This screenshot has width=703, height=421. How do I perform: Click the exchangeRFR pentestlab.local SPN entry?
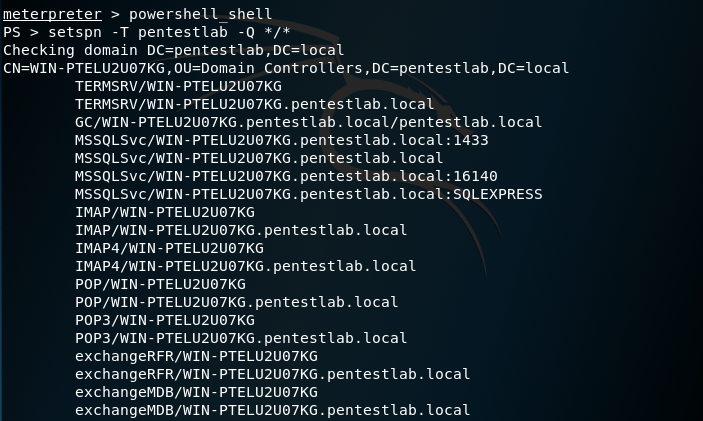272,374
